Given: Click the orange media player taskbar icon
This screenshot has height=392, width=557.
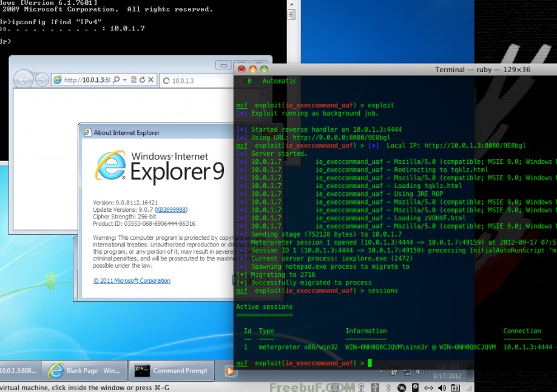Looking at the screenshot, I should (229, 371).
